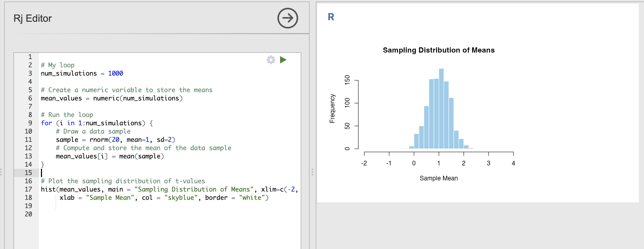The width and height of the screenshot is (644, 249).
Task: Click the x-axis tick label -2
Action: click(364, 163)
